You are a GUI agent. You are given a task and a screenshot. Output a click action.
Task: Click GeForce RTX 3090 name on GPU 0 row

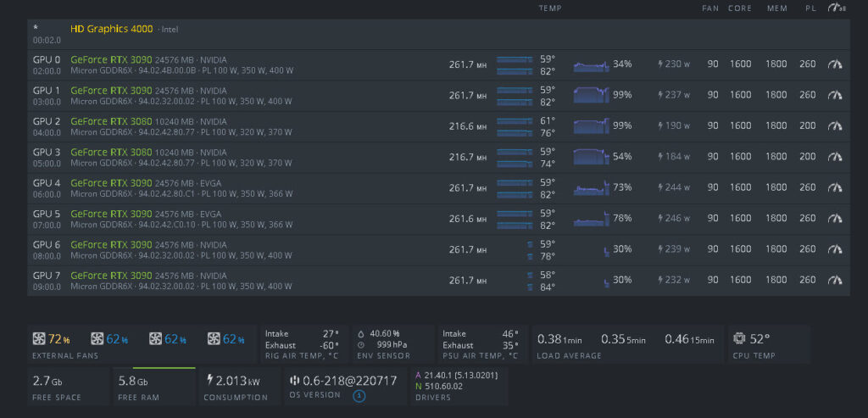(111, 59)
